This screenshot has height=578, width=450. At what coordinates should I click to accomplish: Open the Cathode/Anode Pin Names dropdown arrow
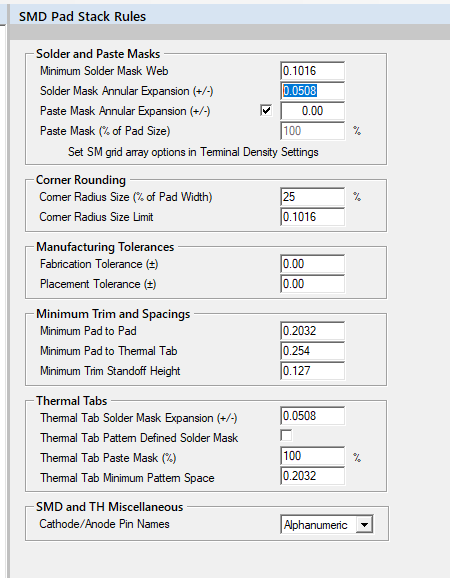point(364,525)
